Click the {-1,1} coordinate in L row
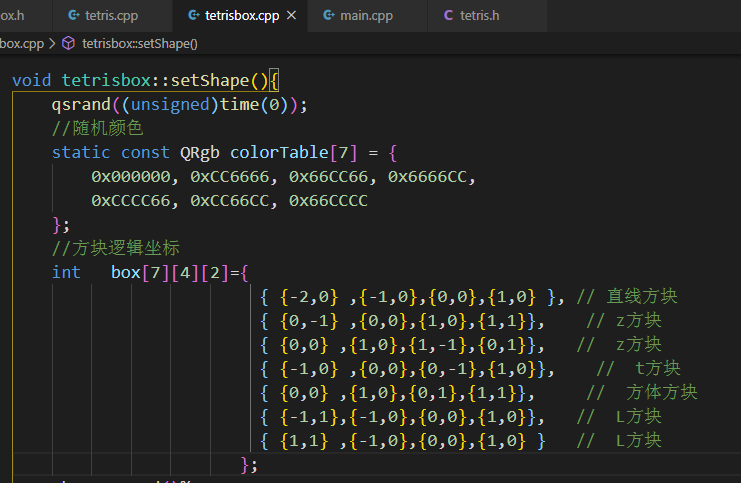 click(309, 417)
